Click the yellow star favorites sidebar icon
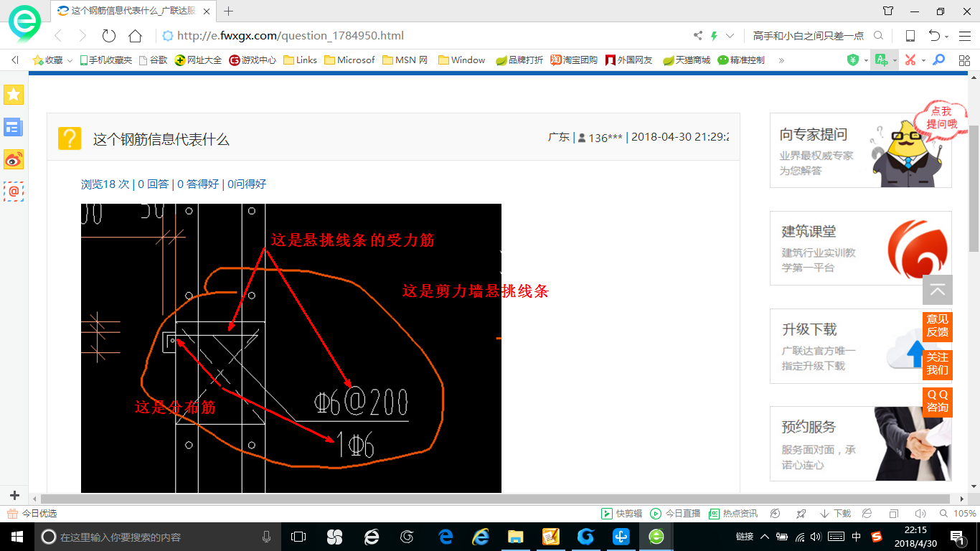 point(14,95)
